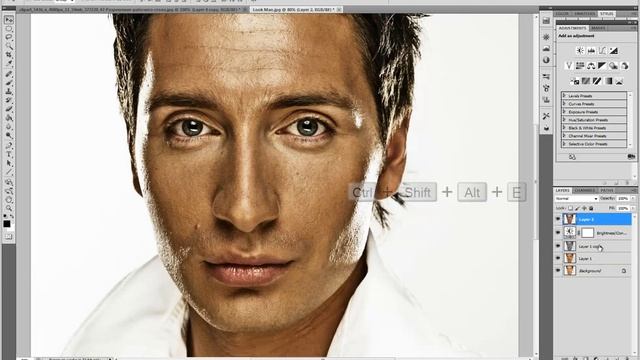
Task: Switch to the Paths tab
Action: 607,190
